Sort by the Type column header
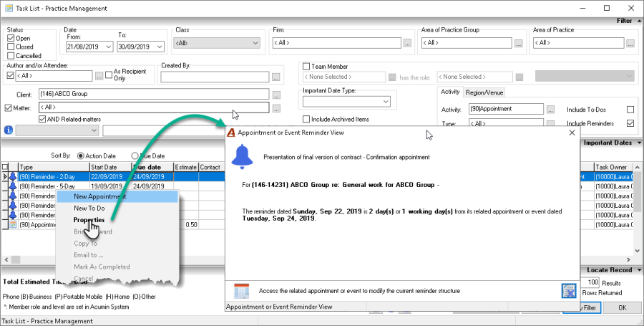The height and width of the screenshot is (326, 644). coord(54,168)
